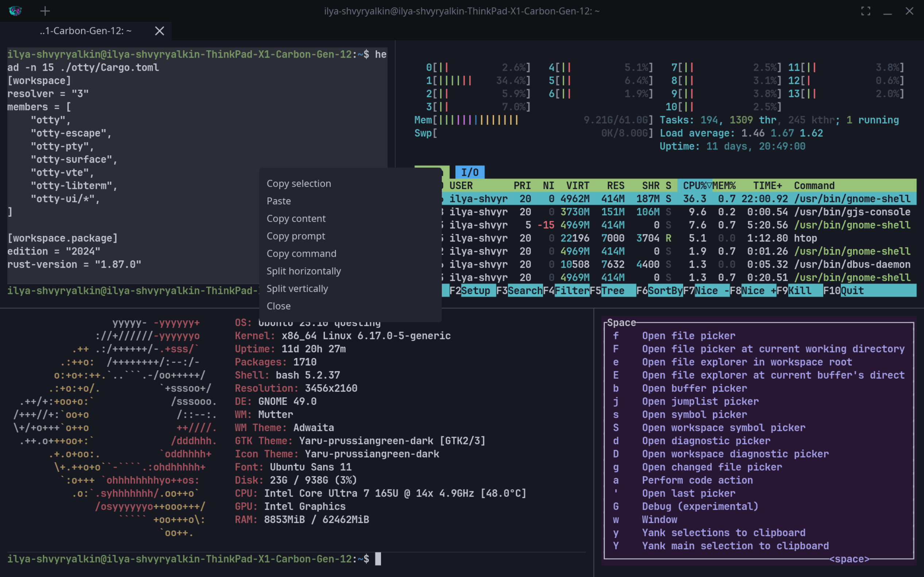Switch to htop's I/O tab
This screenshot has height=577, width=924.
[x=470, y=172]
